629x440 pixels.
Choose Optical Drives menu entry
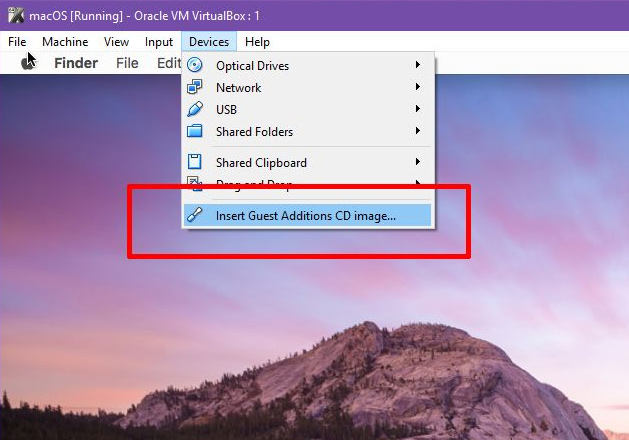coord(308,65)
